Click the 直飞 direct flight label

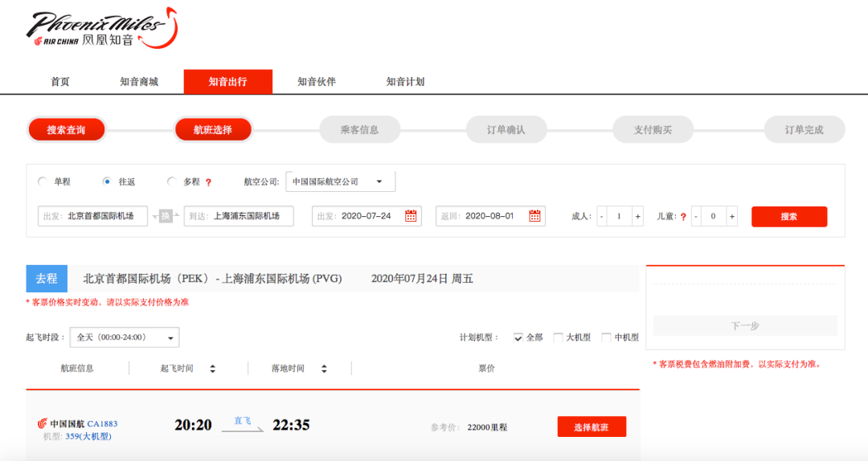click(x=243, y=421)
